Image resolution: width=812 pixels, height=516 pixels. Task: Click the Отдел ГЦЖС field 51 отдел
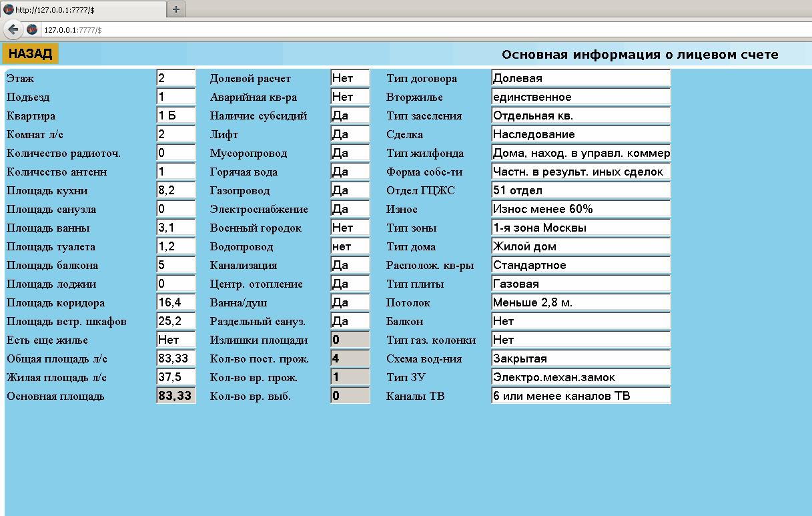pyautogui.click(x=581, y=190)
